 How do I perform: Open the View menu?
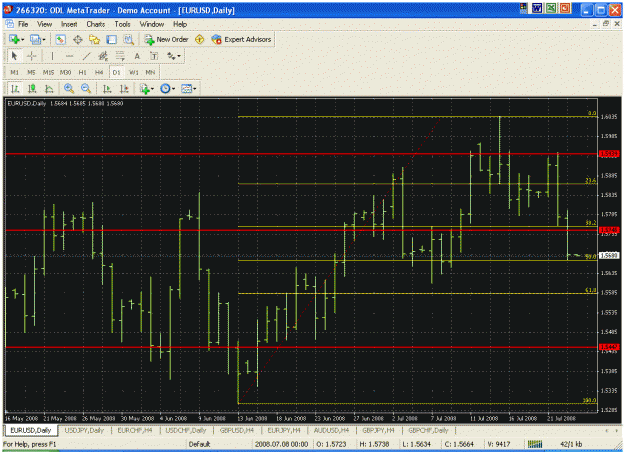coord(45,24)
